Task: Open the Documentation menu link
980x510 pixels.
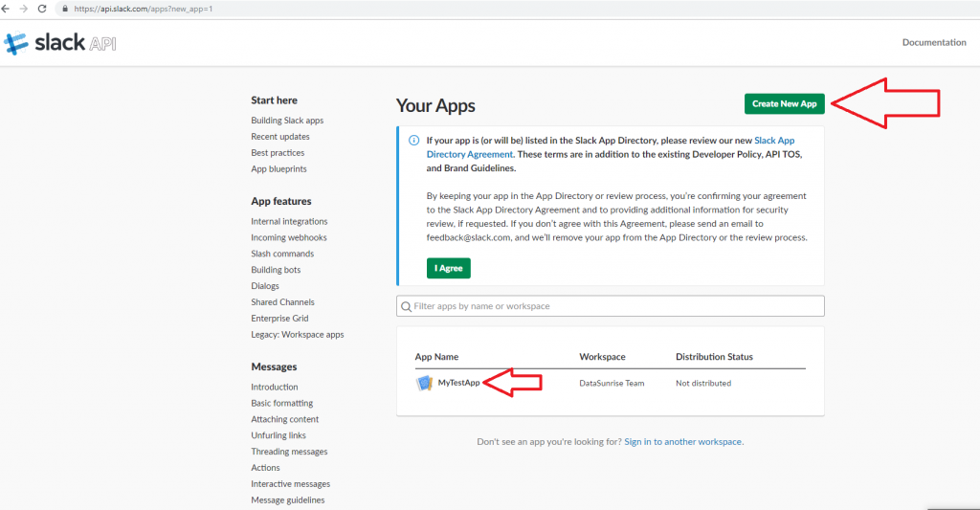Action: click(x=934, y=42)
